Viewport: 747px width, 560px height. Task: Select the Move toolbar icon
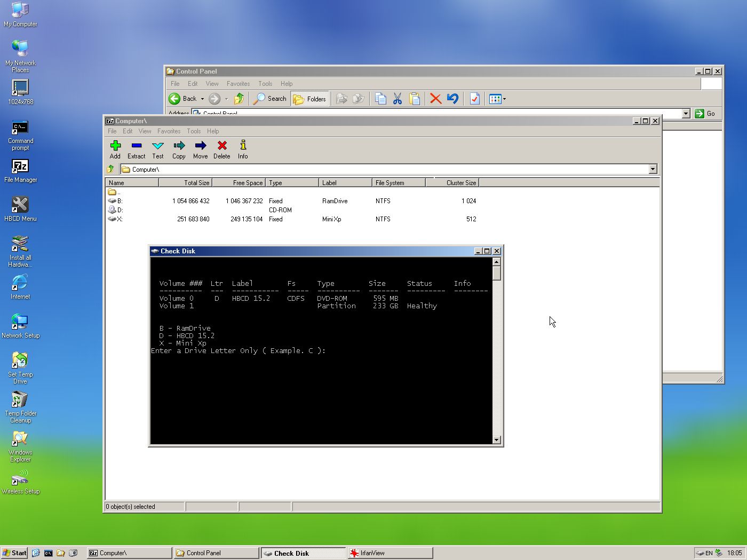coord(200,149)
